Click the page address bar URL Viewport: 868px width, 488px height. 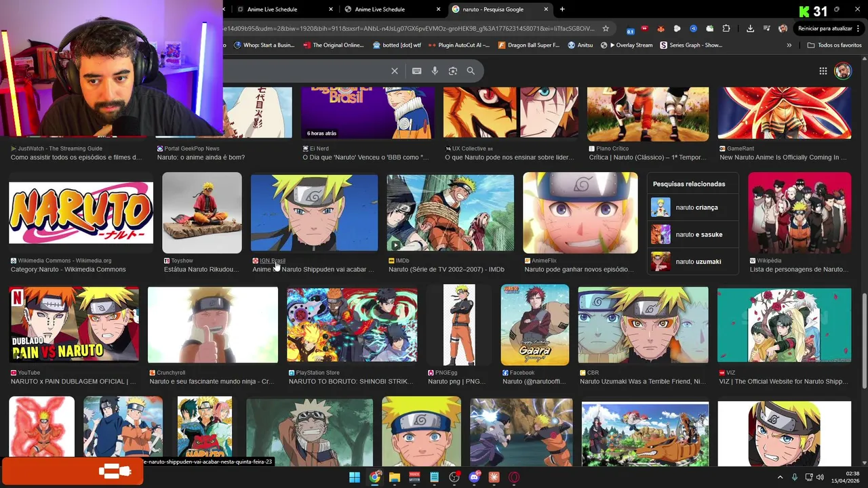(x=409, y=28)
